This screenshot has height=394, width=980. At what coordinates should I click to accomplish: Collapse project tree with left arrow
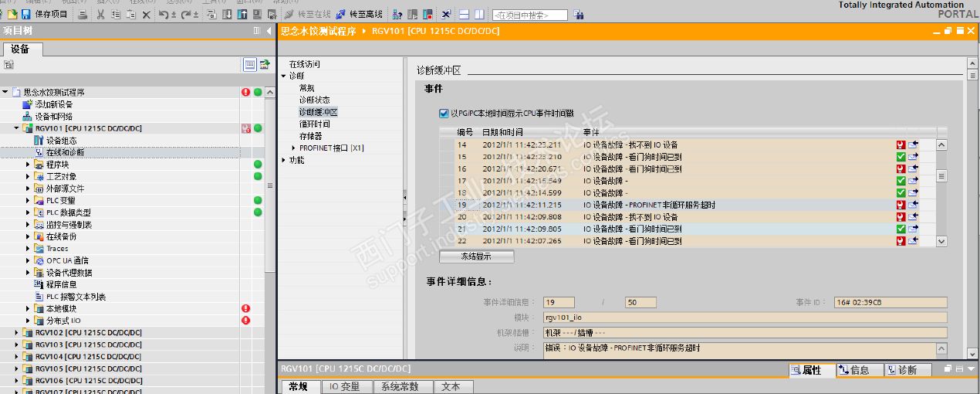pos(268,31)
